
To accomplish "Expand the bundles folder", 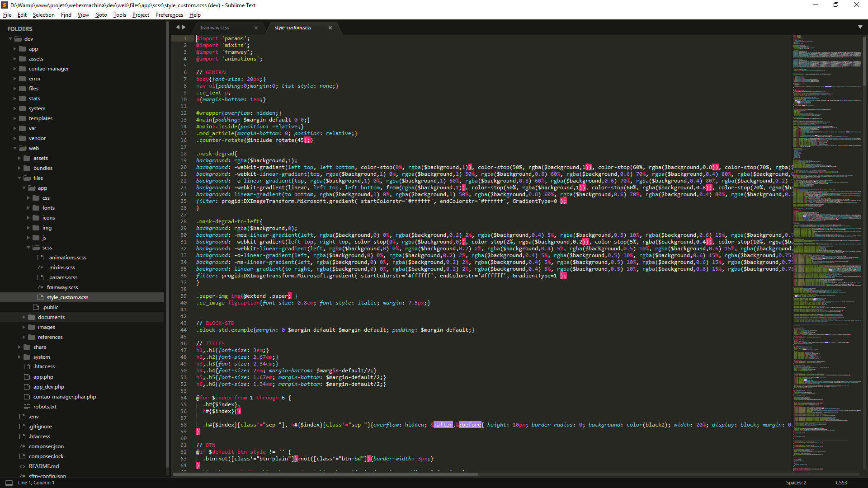I will coord(19,168).
